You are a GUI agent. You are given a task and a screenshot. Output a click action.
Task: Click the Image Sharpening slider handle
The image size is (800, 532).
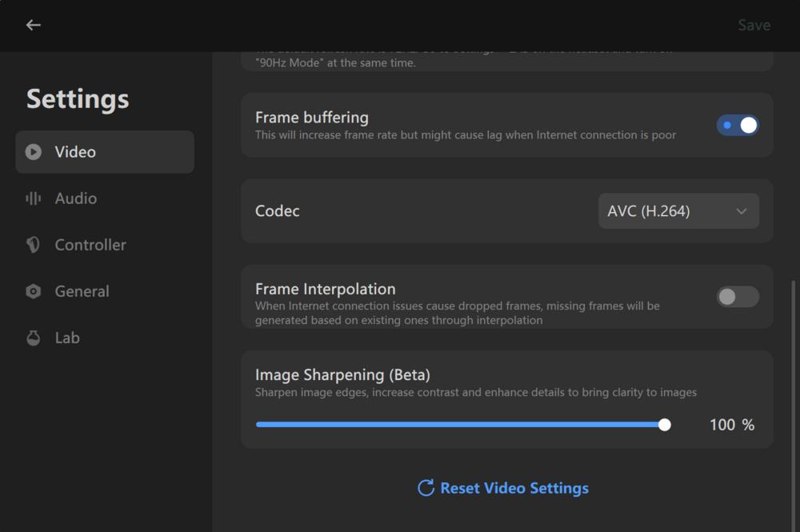pos(665,425)
